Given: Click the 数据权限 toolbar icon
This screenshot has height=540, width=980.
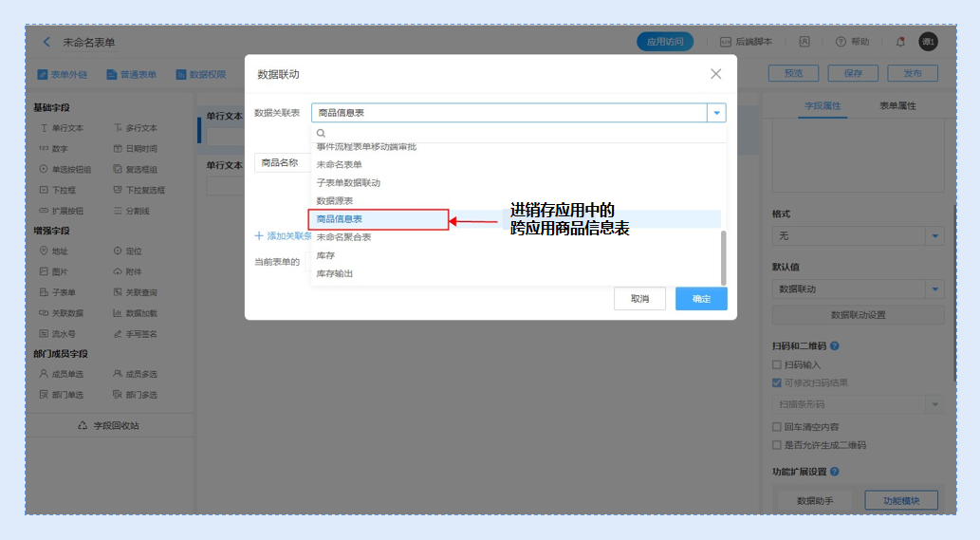Looking at the screenshot, I should (180, 74).
